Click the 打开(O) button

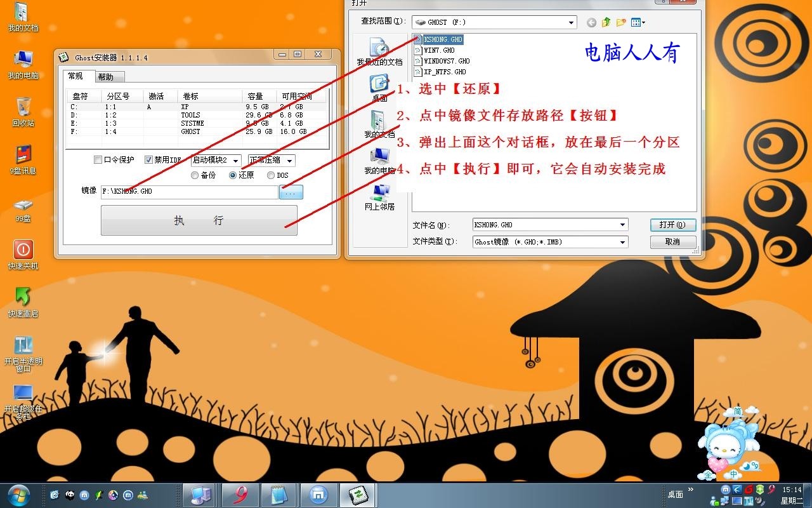[x=672, y=225]
